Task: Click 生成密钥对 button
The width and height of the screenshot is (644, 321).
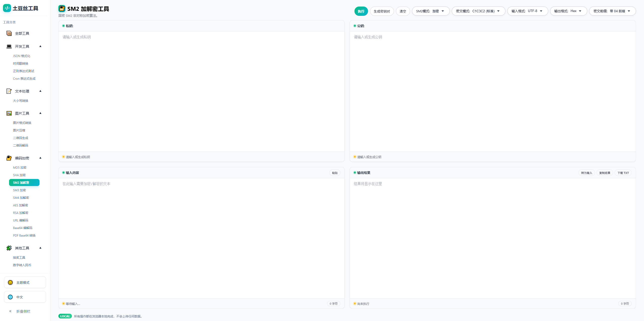Action: click(x=382, y=11)
